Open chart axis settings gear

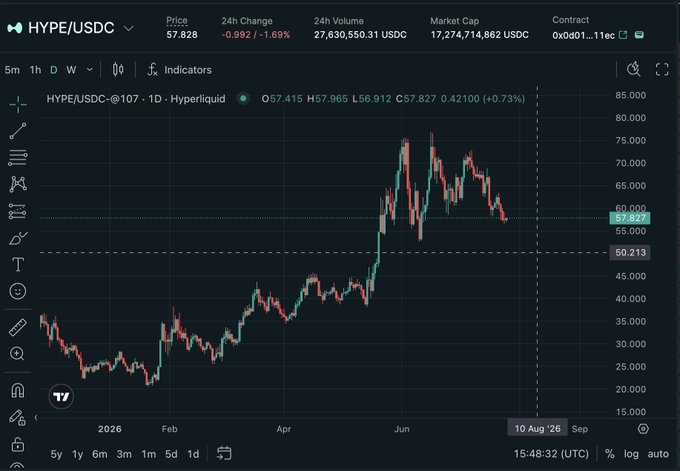click(x=643, y=428)
